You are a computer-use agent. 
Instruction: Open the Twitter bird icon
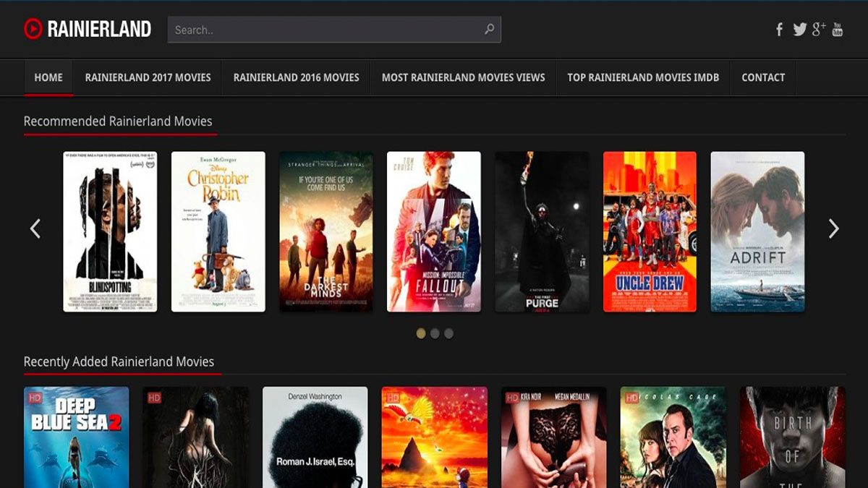coord(799,30)
